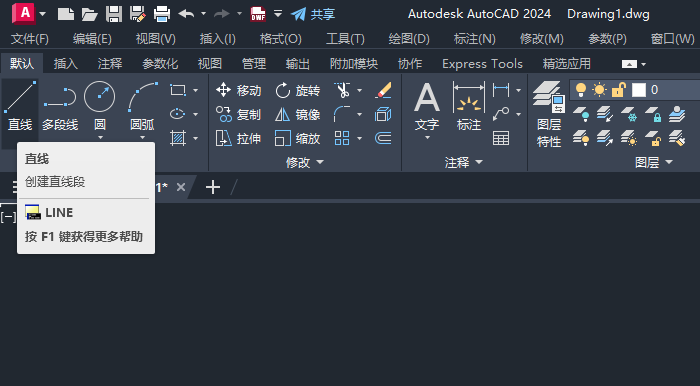Expand Quick Access Toolbar customize arrow
This screenshot has width=700, height=386.
(x=278, y=14)
